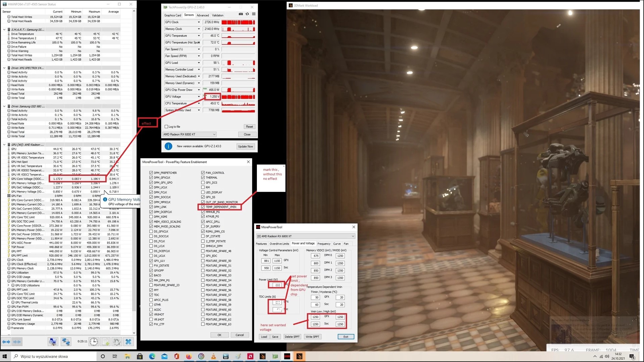Open the GPU-Z hamburger menu icon
The image size is (644, 362).
(254, 14)
